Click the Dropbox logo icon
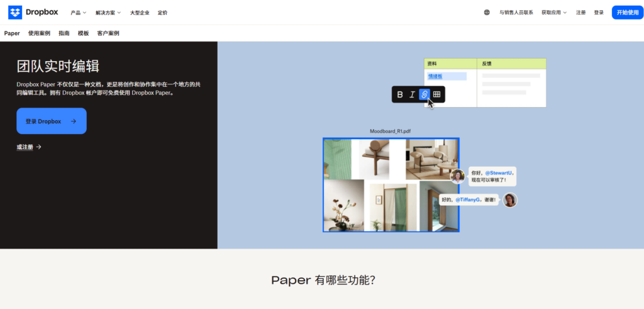 (x=15, y=13)
